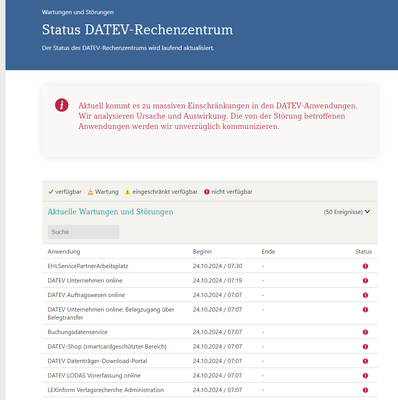The image size is (398, 400).
Task: Click the Status DATEV-Rechenzentrum page title
Action: [x=137, y=30]
